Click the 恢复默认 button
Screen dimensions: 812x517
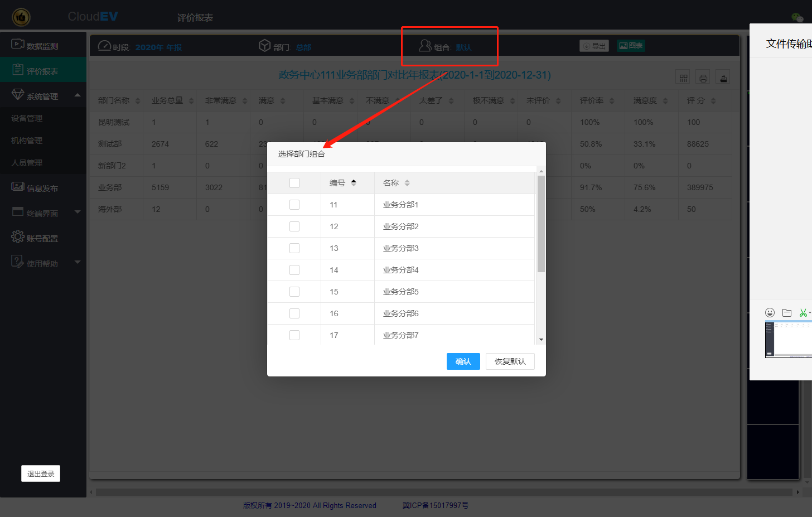click(x=510, y=361)
